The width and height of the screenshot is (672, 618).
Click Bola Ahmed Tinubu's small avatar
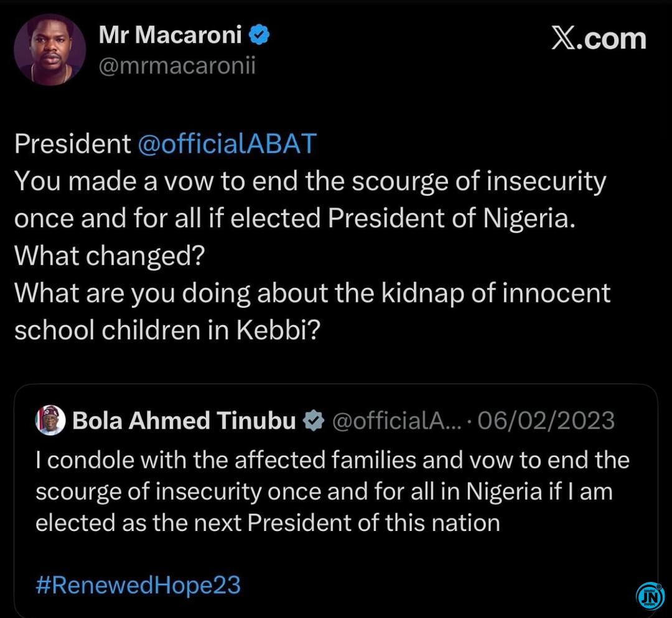point(50,421)
